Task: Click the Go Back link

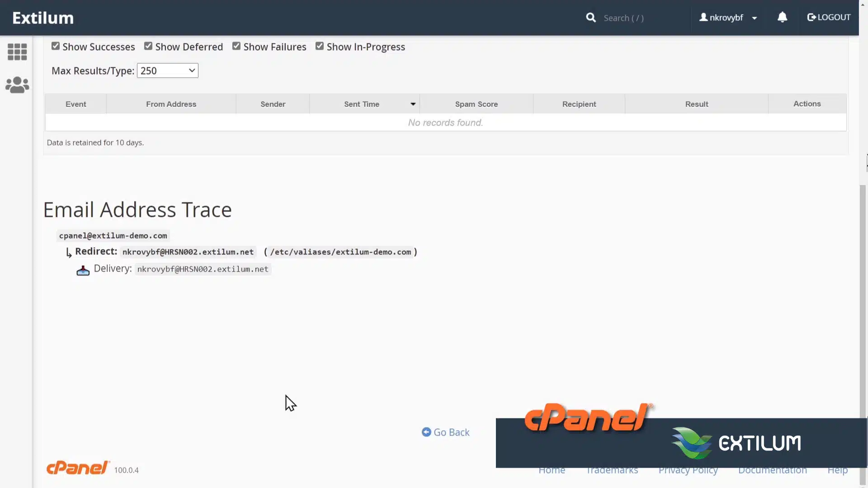Action: [446, 432]
